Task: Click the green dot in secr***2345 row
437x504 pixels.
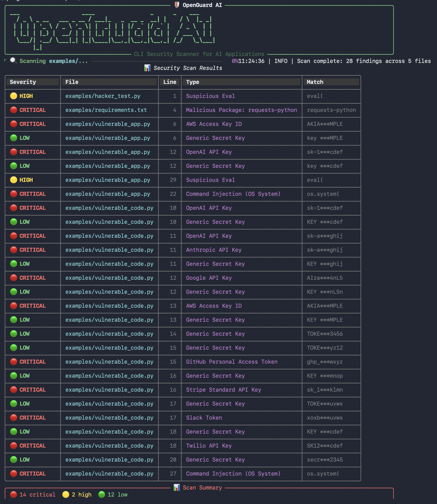Action: pos(14,460)
